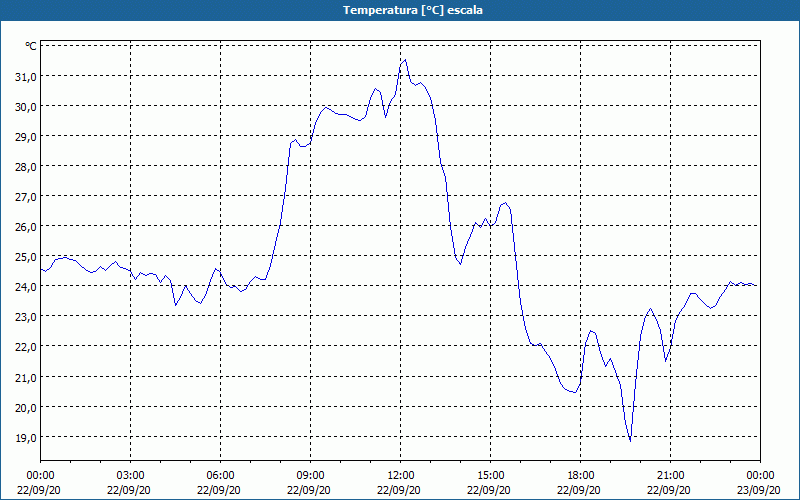Click the 21:00 time axis label
The height and width of the screenshot is (500, 800).
(x=670, y=476)
